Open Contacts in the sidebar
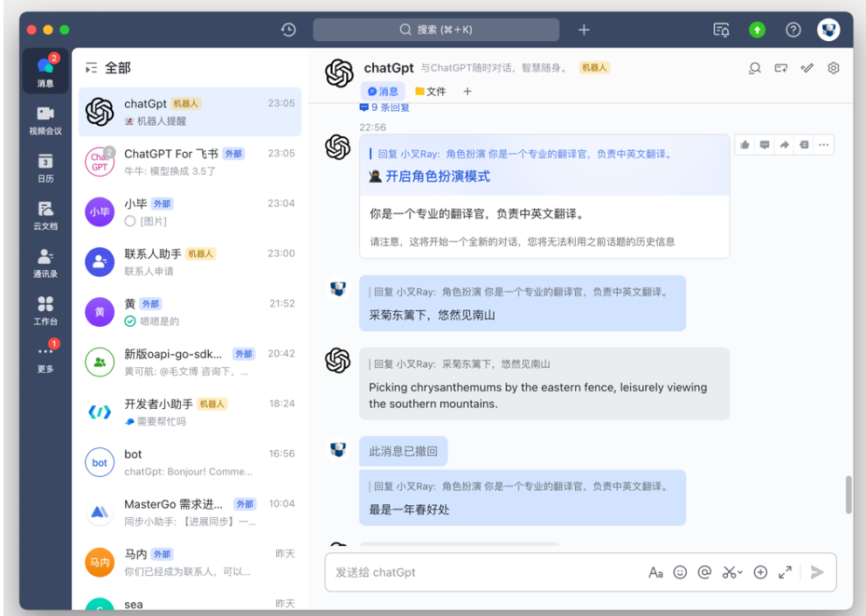The image size is (866, 616). click(45, 262)
